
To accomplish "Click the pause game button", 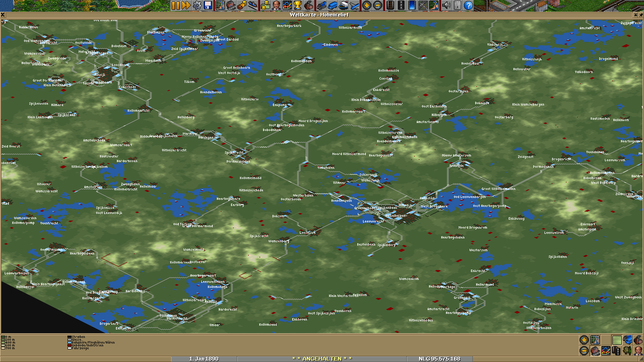I will [175, 5].
